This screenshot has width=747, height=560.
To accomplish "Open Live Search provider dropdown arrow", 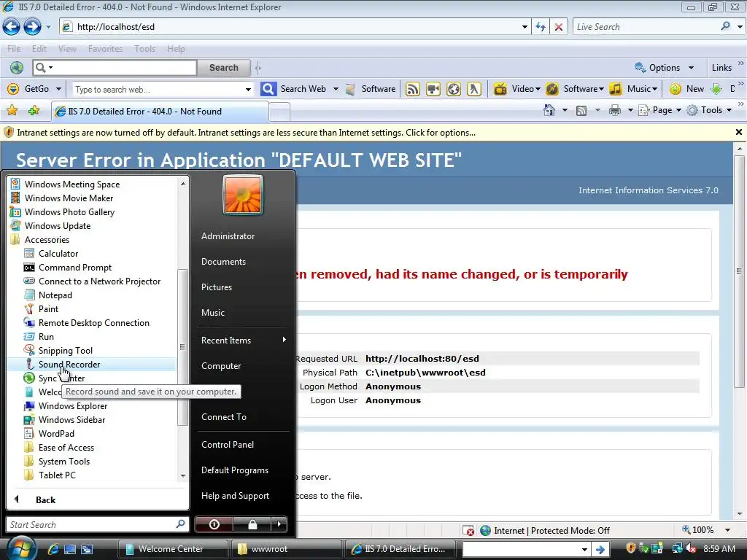I will point(740,27).
